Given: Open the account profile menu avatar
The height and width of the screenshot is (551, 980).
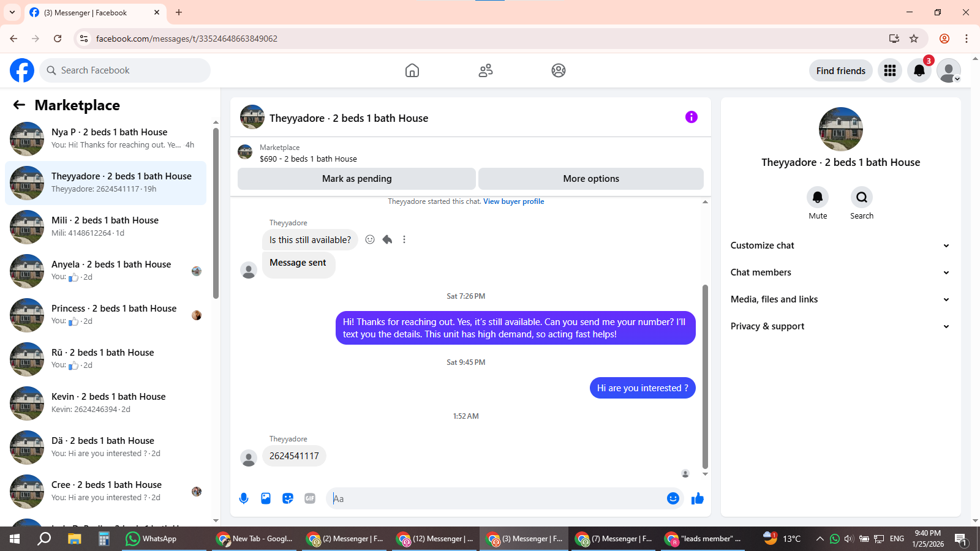Looking at the screenshot, I should [x=949, y=70].
